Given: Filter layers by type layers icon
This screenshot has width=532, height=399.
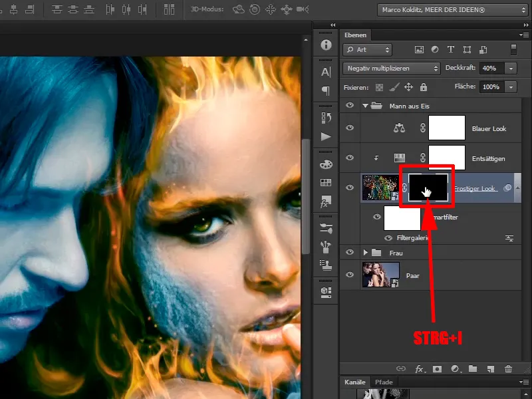Looking at the screenshot, I should pos(451,49).
